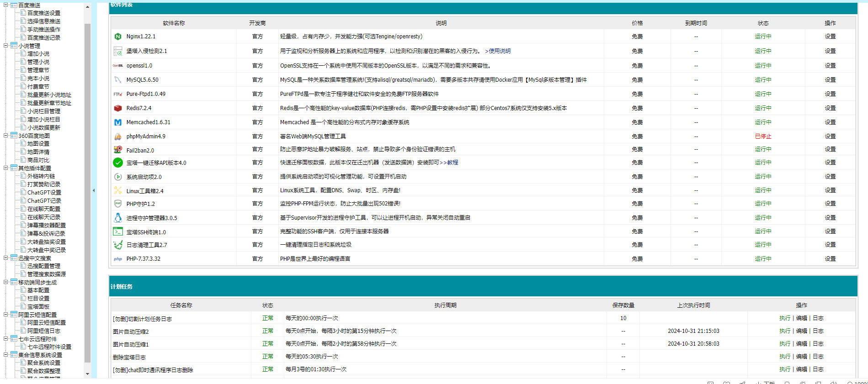Screen dimensions: 868x384
Task: Click the sidebar scroll-up arrow
Action: [87, 7]
